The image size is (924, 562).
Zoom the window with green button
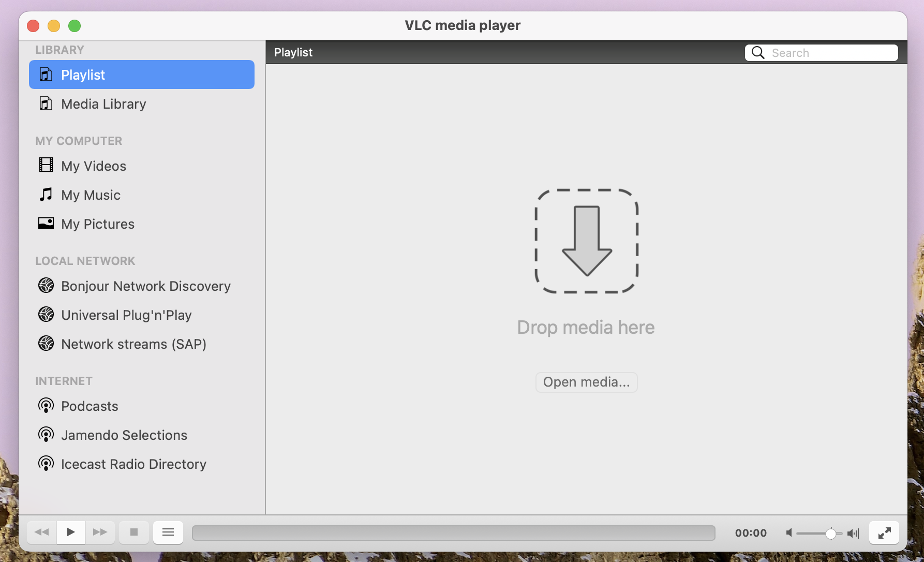pos(74,25)
